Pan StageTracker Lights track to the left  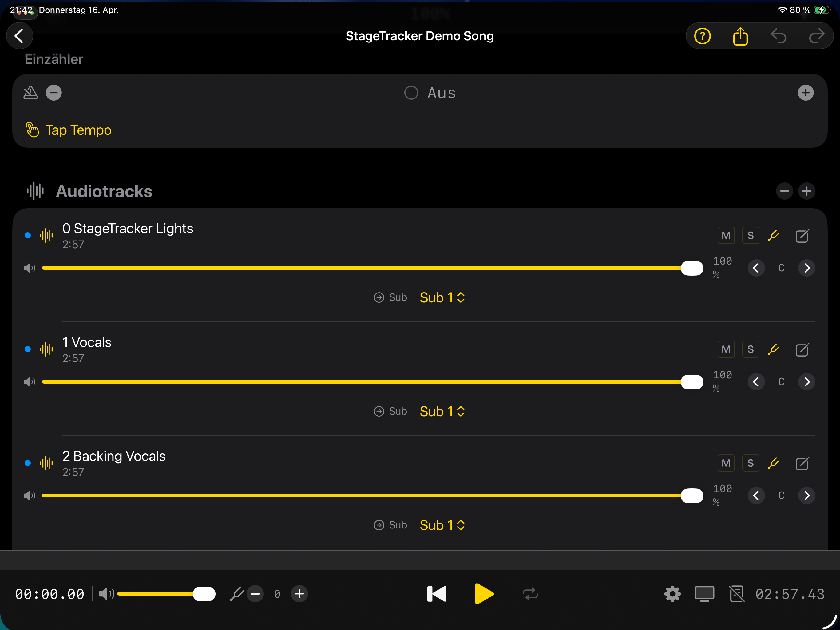(x=756, y=268)
